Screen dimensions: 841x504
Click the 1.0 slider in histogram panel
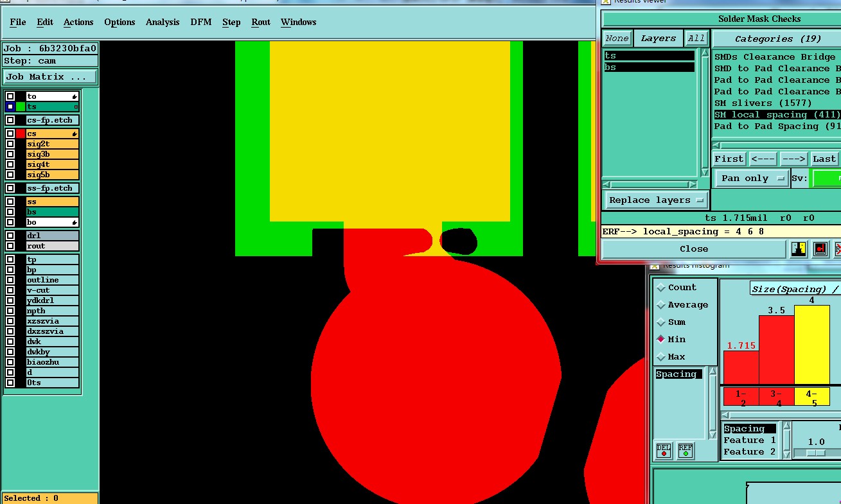[816, 453]
